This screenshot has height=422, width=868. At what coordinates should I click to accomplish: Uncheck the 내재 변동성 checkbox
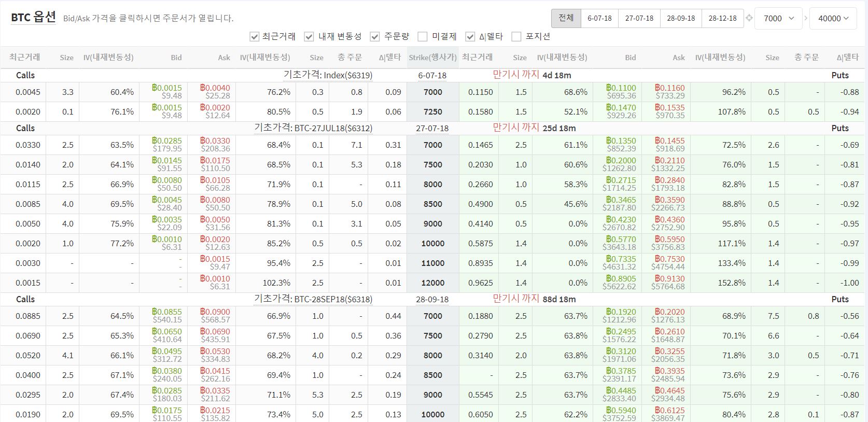(x=309, y=36)
